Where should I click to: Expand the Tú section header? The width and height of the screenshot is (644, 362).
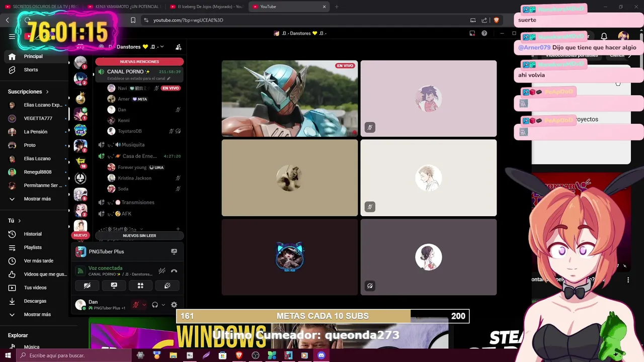pos(14,221)
